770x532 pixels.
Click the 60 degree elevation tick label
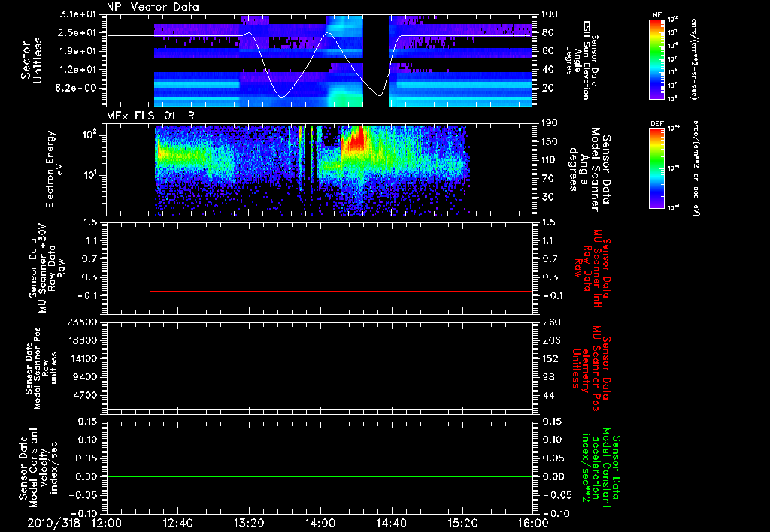pos(547,51)
